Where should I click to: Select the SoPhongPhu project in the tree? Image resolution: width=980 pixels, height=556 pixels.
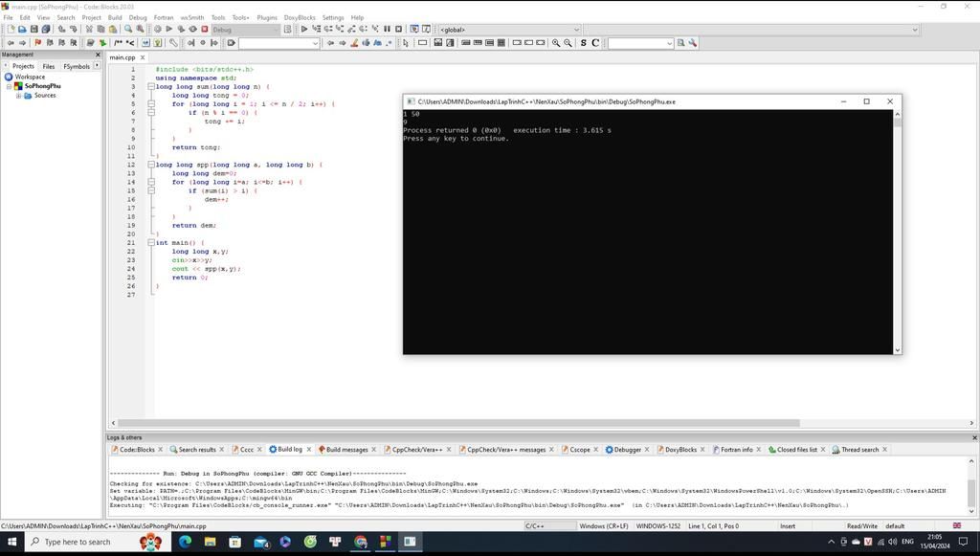pyautogui.click(x=42, y=86)
